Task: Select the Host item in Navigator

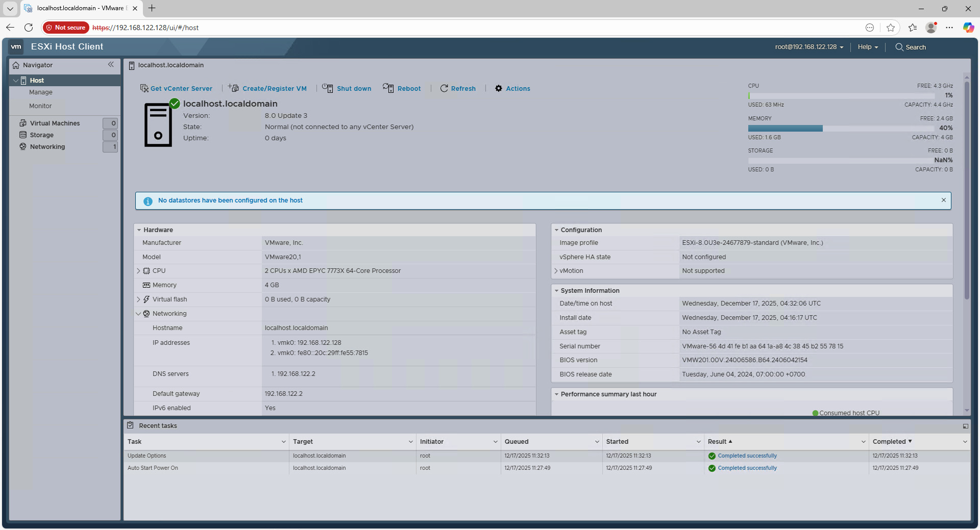Action: 65,81
